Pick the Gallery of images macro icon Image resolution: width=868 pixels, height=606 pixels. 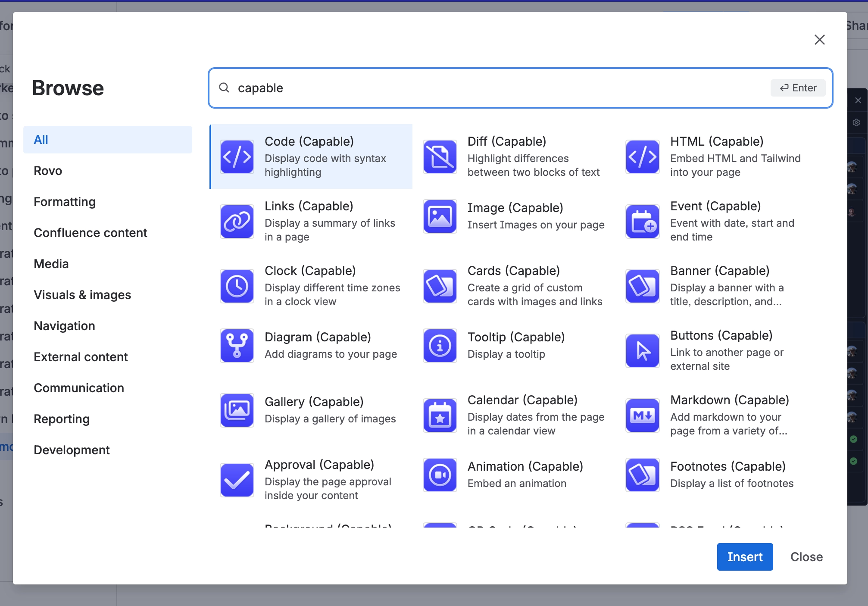click(237, 410)
